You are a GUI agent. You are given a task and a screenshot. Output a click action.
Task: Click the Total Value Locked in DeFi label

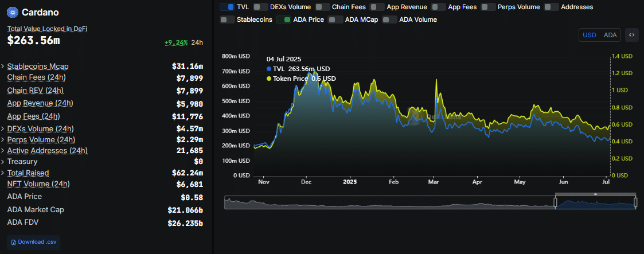click(x=47, y=29)
